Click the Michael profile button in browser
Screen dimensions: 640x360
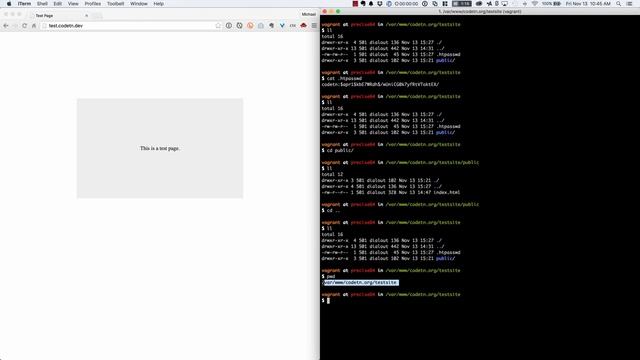point(309,14)
